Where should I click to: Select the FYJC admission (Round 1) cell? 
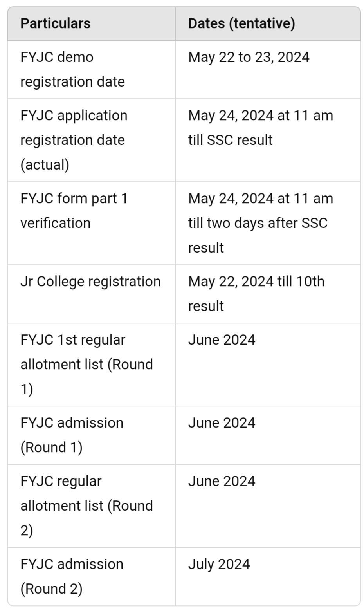[72, 435]
